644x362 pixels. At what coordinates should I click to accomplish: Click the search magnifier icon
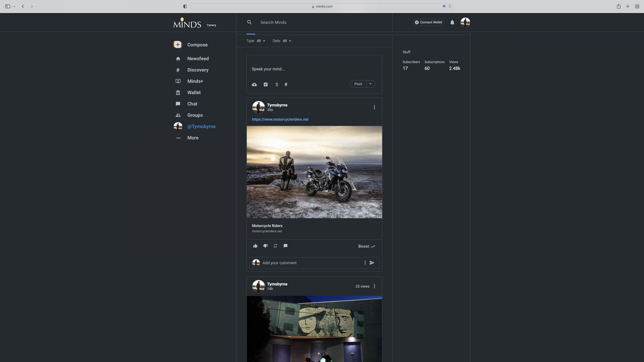(x=249, y=22)
